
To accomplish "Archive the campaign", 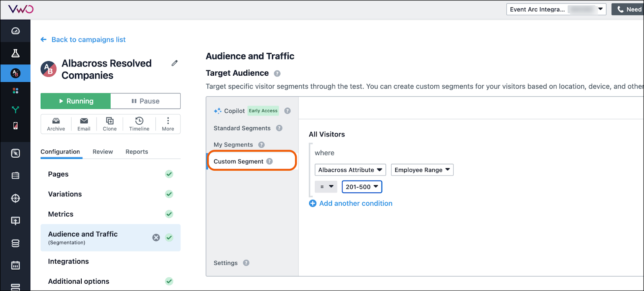I will coord(56,124).
